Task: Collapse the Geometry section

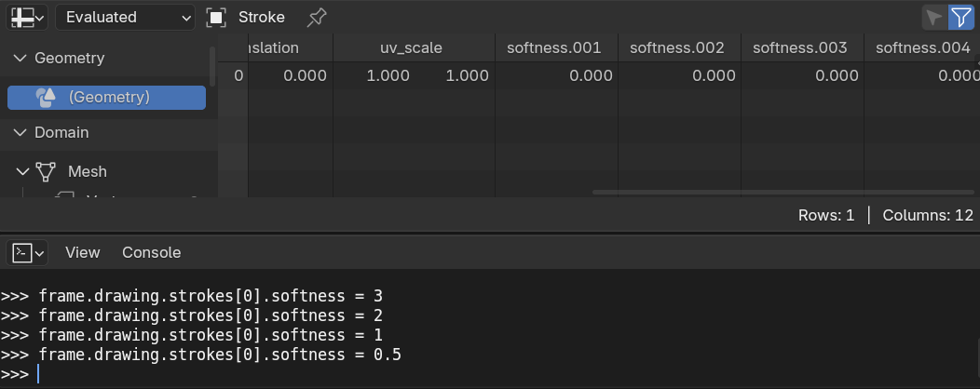Action: point(20,58)
